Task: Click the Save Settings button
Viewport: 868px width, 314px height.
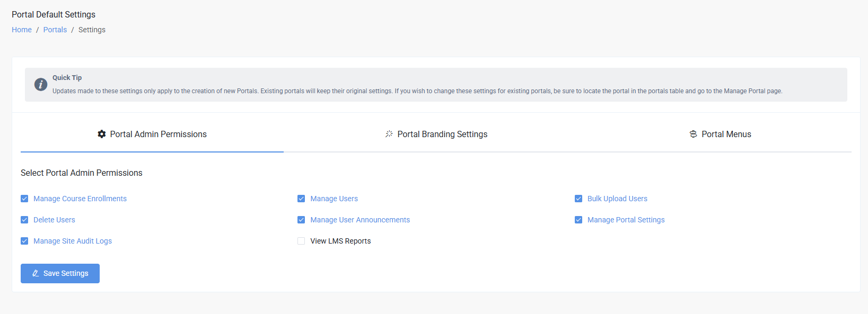Action: [60, 273]
